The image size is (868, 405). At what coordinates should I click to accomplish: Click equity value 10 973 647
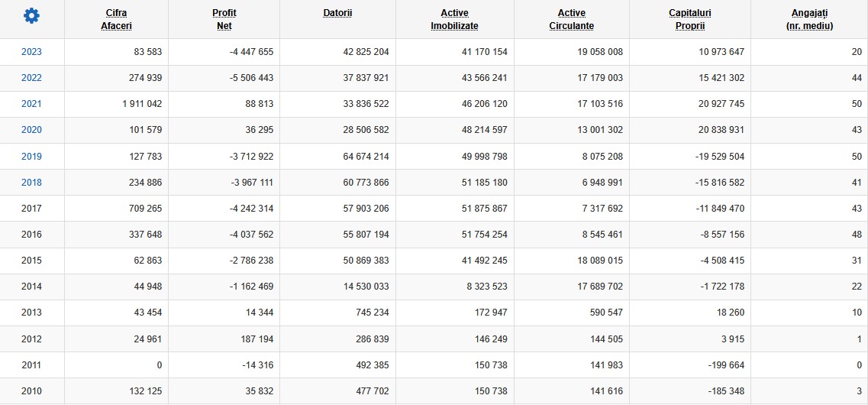tap(721, 52)
